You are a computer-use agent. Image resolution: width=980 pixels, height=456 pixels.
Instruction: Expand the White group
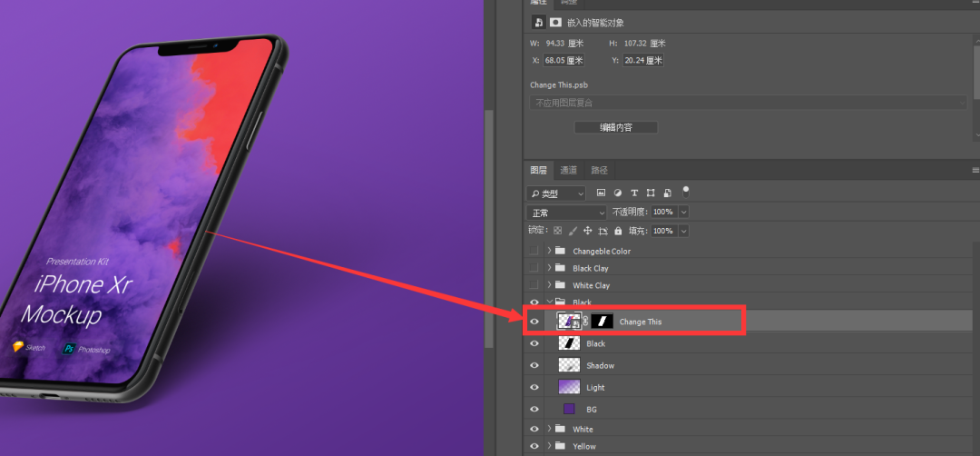549,429
